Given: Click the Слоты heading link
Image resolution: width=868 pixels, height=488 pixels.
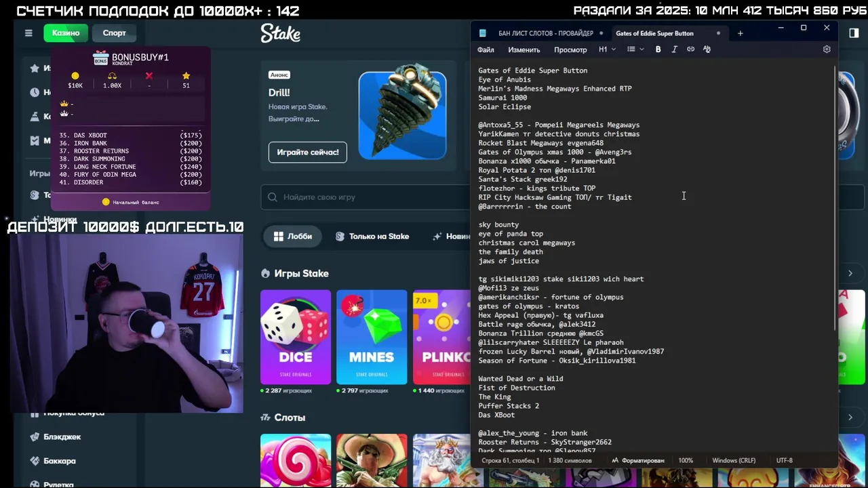Looking at the screenshot, I should point(290,418).
